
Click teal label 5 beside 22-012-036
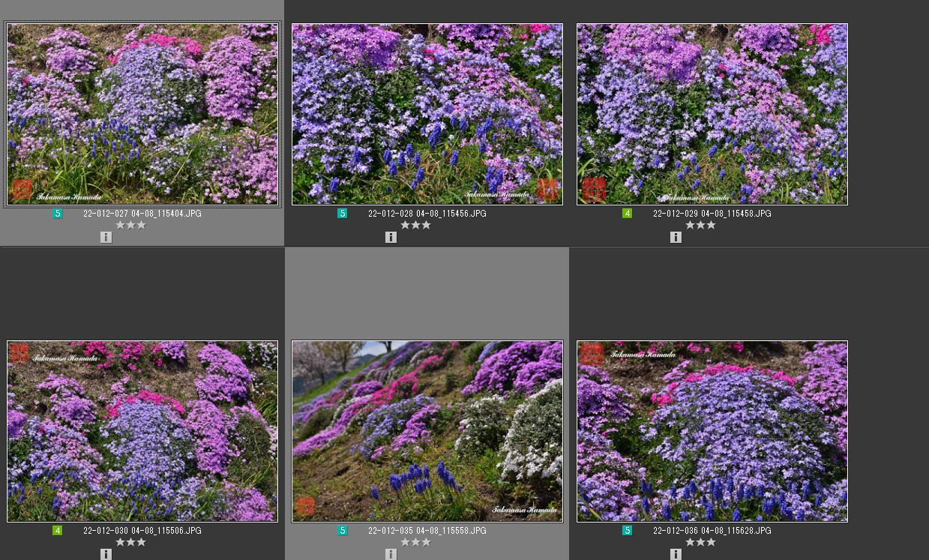[x=628, y=531]
